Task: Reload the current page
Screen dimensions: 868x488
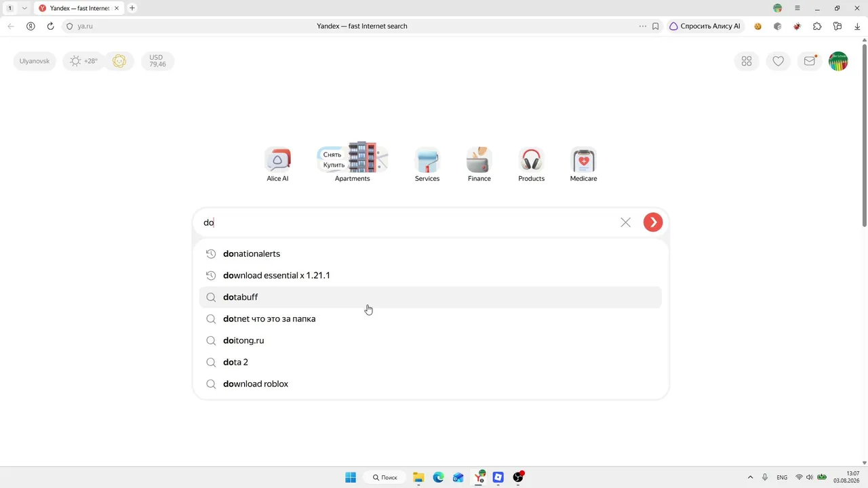Action: [50, 26]
